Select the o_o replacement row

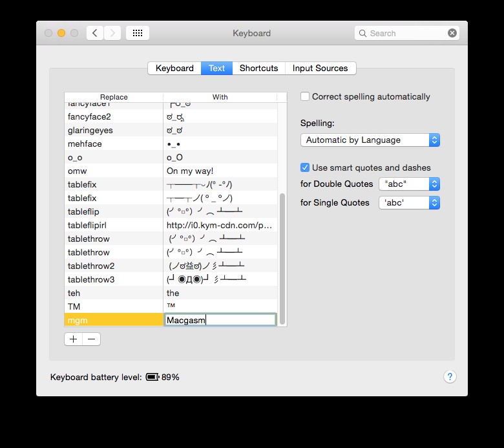pos(171,157)
